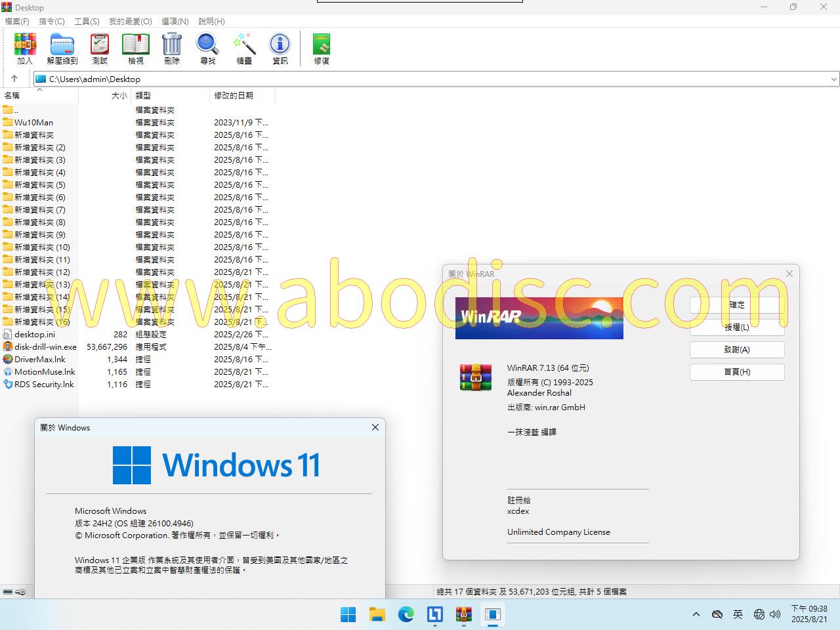Image resolution: width=840 pixels, height=630 pixels.
Task: Click the WinRAR title bar app icon
Action: (7, 7)
